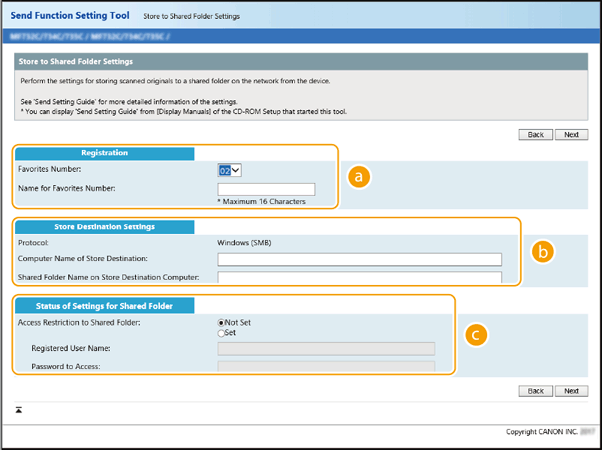602x450 pixels.
Task: Click the Shared Folder Name input field
Action: (x=359, y=277)
